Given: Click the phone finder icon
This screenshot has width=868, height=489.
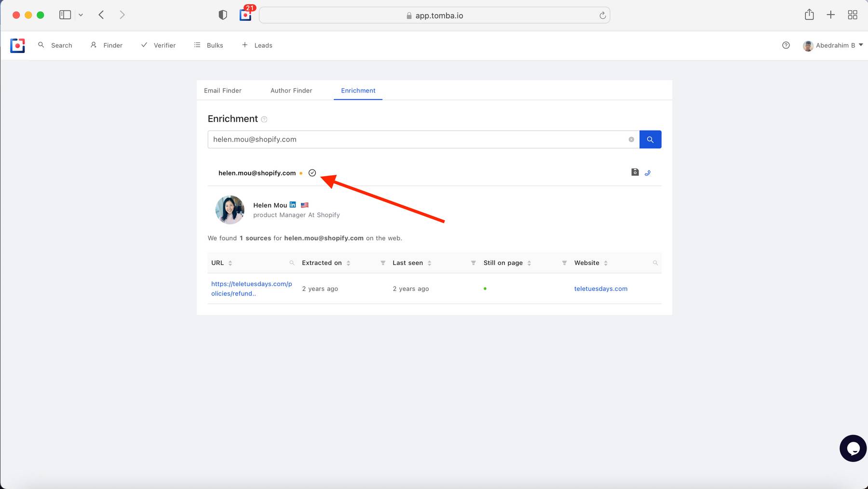Looking at the screenshot, I should point(648,173).
